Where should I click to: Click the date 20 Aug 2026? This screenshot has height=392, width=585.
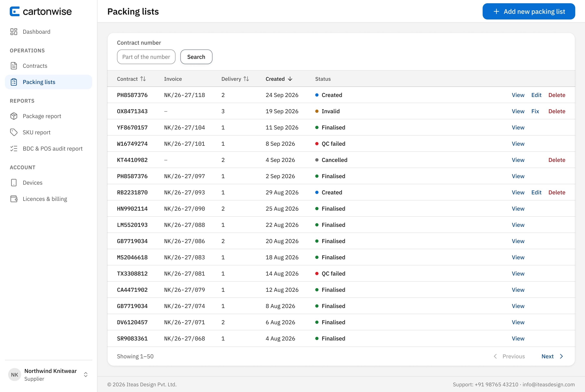(x=282, y=241)
